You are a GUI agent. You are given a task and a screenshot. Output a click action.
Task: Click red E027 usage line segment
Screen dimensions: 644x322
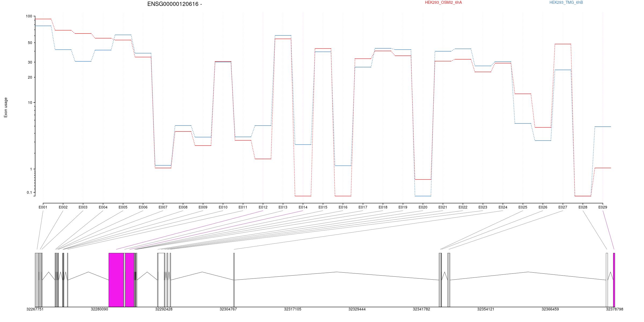point(563,44)
